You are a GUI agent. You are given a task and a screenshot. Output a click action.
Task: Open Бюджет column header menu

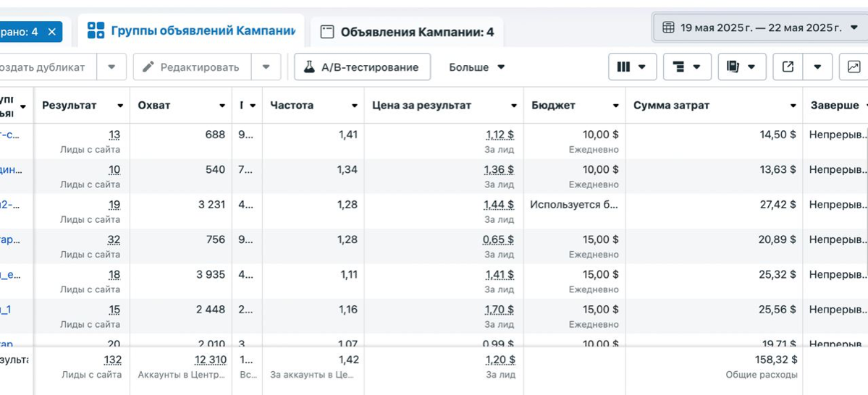pyautogui.click(x=615, y=106)
